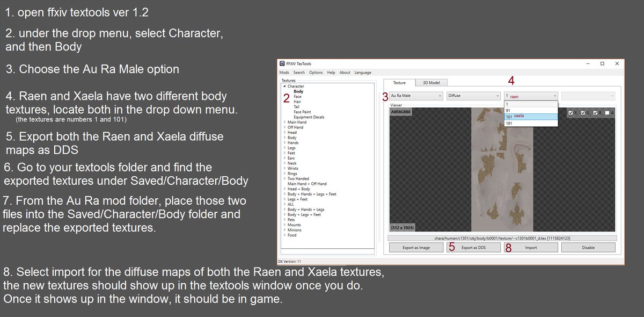
Task: Toggle the B channel checkbox
Action: click(x=595, y=113)
